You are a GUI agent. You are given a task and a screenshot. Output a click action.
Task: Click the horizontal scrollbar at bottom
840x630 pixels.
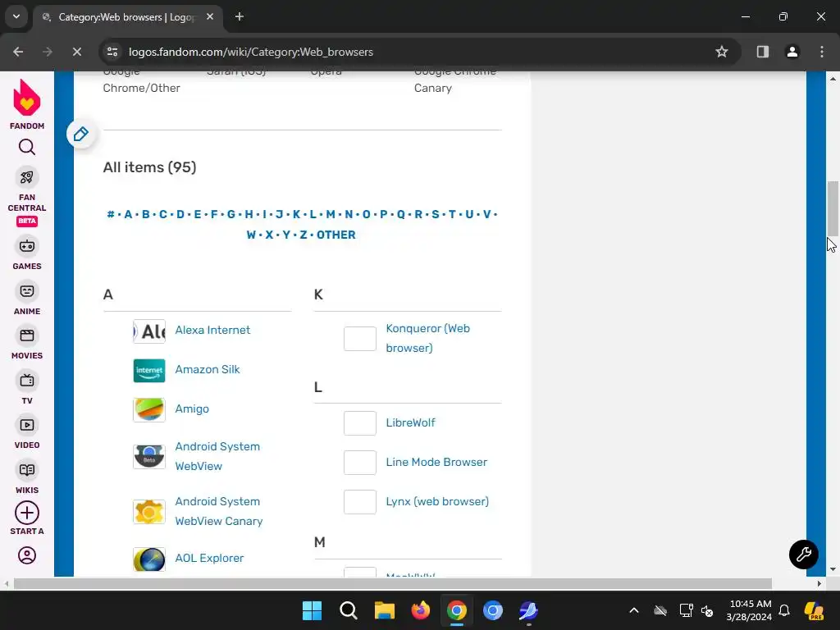[392, 584]
